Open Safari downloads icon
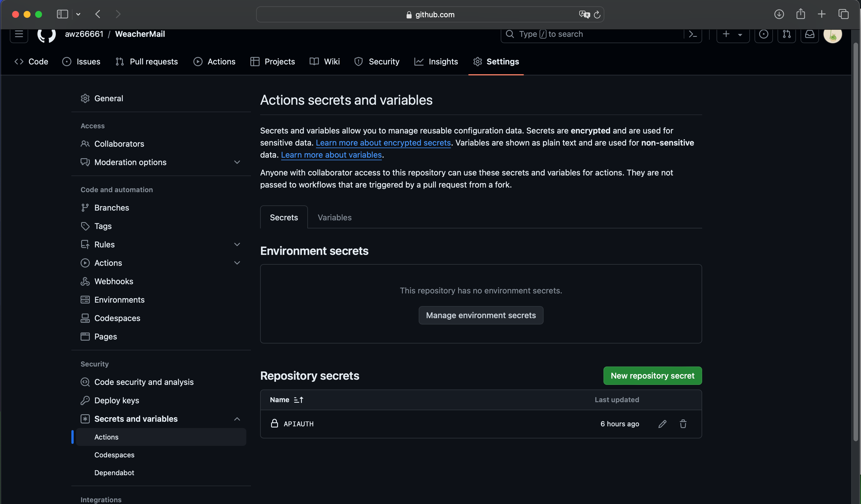Viewport: 861px width, 504px height. tap(779, 14)
